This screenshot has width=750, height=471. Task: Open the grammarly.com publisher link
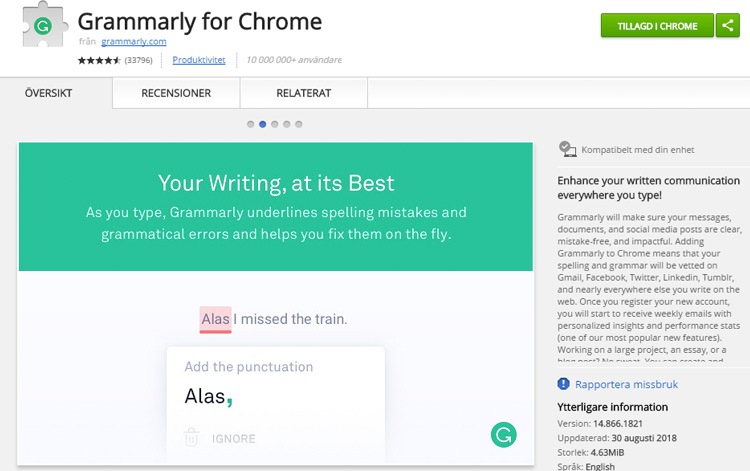pyautogui.click(x=133, y=42)
